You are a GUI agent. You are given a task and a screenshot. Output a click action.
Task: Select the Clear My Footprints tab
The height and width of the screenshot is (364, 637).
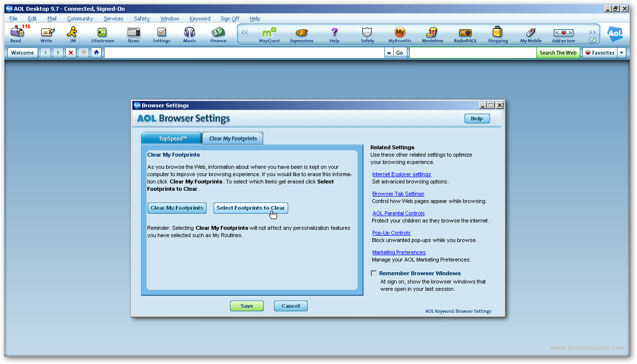coord(233,139)
